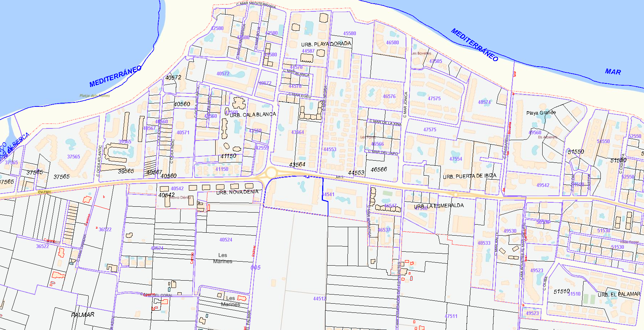Click the polygon number 005 label
The height and width of the screenshot is (330, 644).
(255, 267)
